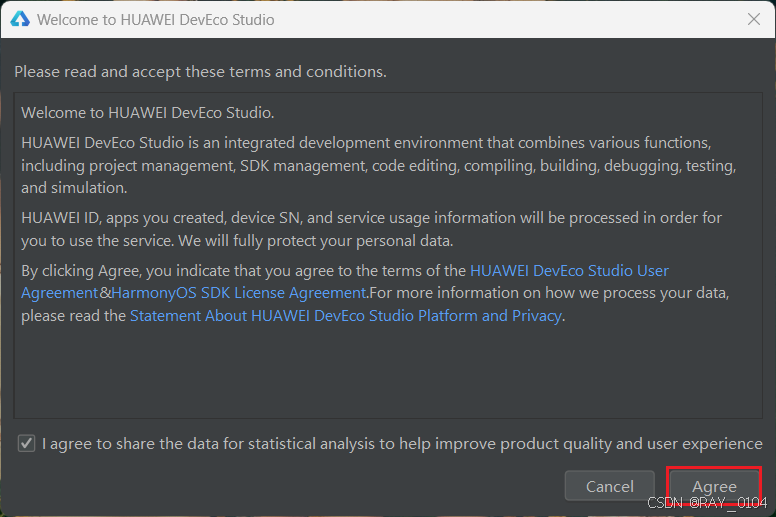Click the CSDN watermark text in the corner
The width and height of the screenshot is (776, 517).
pos(706,503)
